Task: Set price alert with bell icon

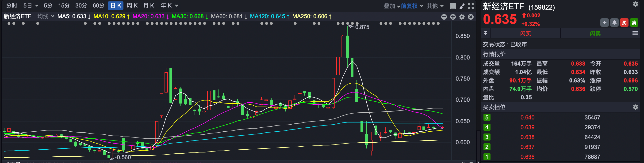Action: tap(614, 23)
